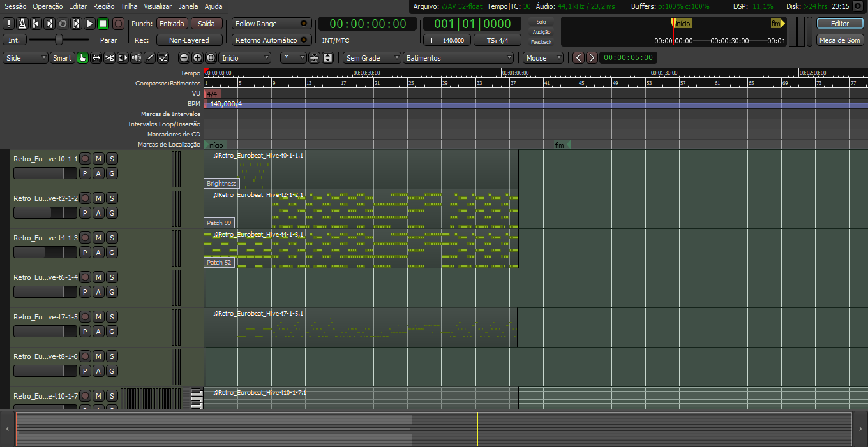
Task: Select the Cut (scissors) tool
Action: point(109,57)
